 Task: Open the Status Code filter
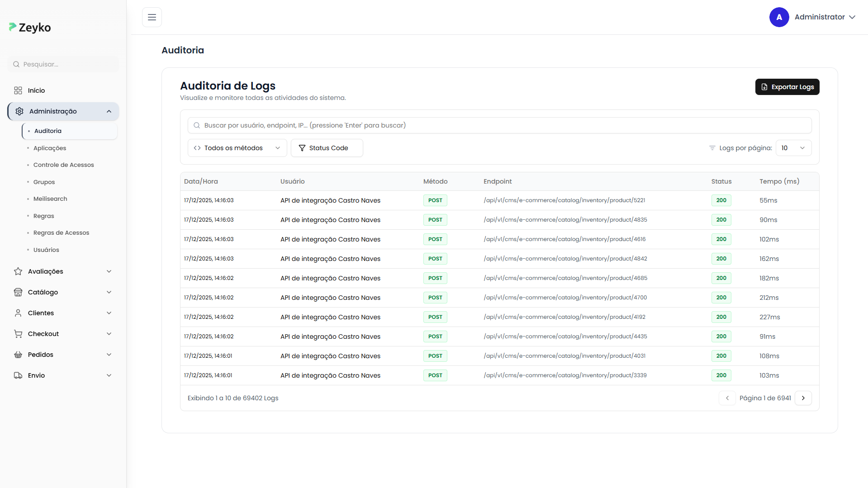pyautogui.click(x=327, y=148)
